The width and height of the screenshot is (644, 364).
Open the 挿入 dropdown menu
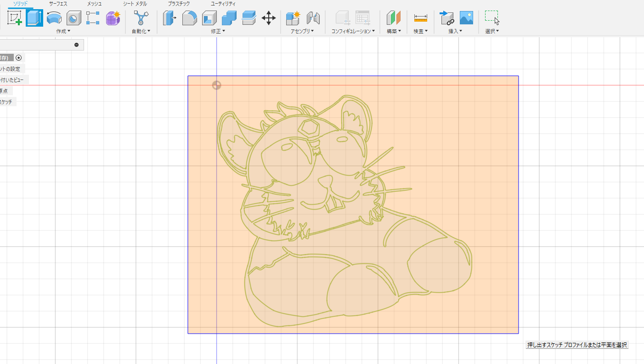coord(455,31)
